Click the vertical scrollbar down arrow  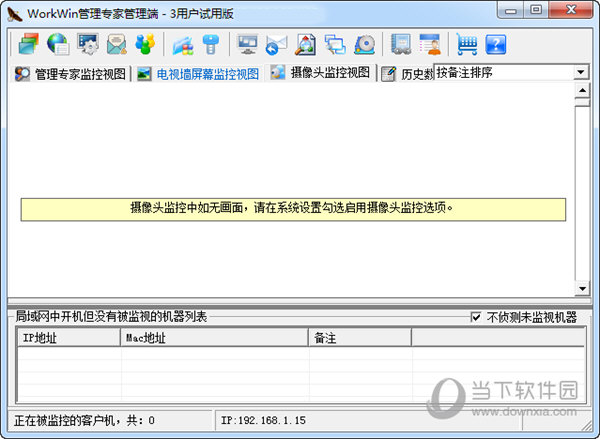point(582,288)
